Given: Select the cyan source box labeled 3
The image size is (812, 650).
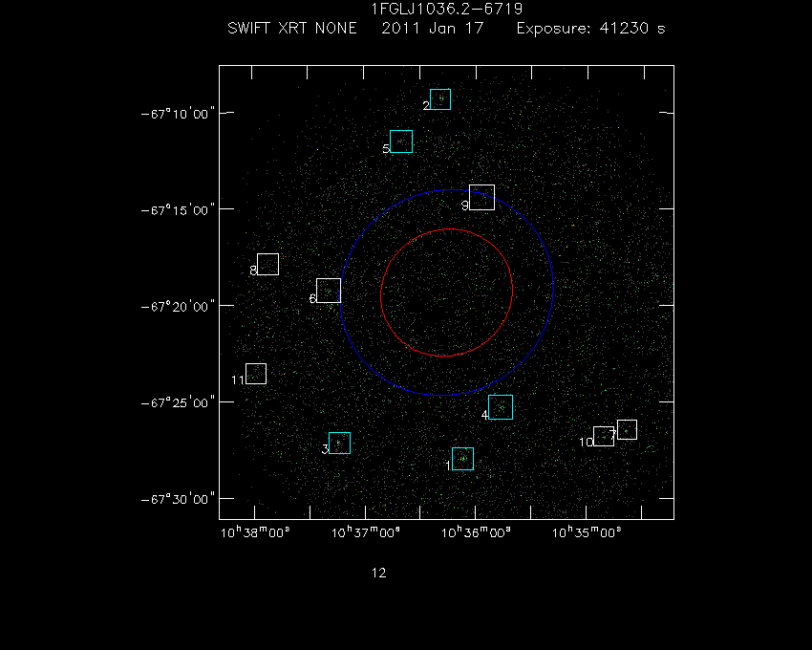Looking at the screenshot, I should (x=339, y=443).
